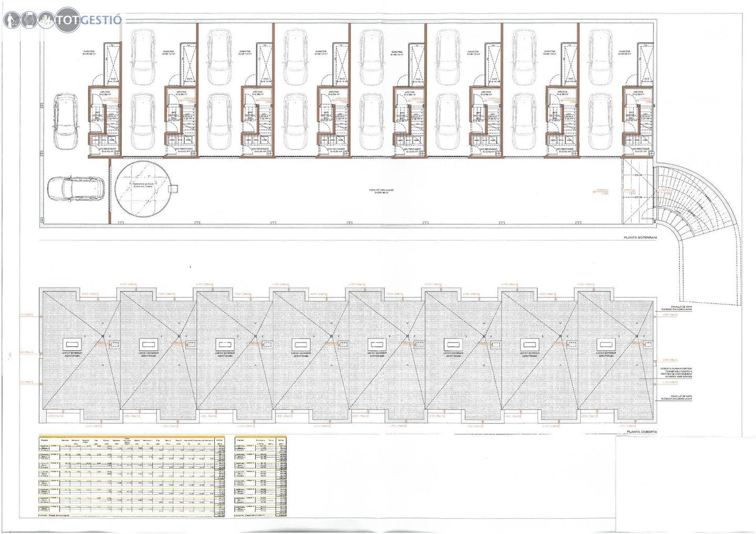Click the person icon in the watermark
Viewport: 756px width, 534px height.
coord(11,20)
